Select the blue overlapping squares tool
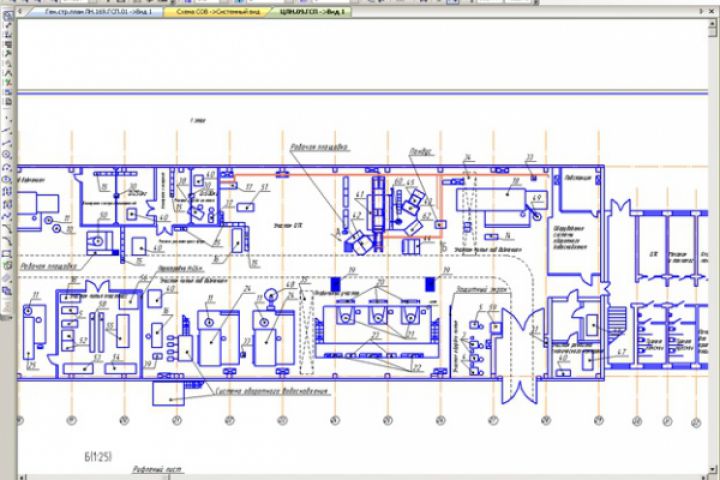Image resolution: width=720 pixels, height=480 pixels. (x=7, y=290)
